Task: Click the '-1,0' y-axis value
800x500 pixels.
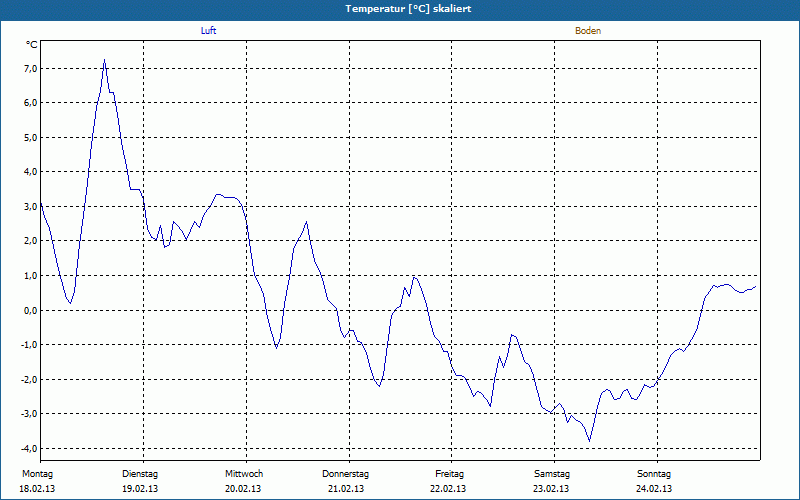Action: (x=29, y=344)
